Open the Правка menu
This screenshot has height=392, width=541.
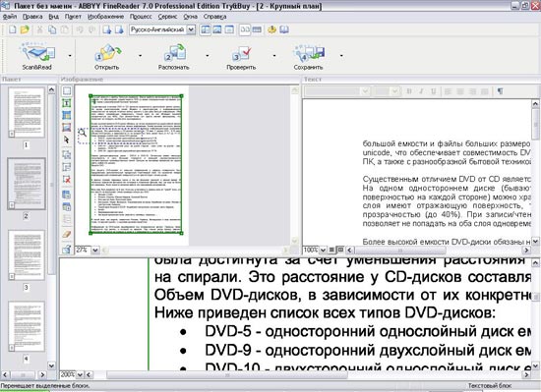tap(32, 17)
